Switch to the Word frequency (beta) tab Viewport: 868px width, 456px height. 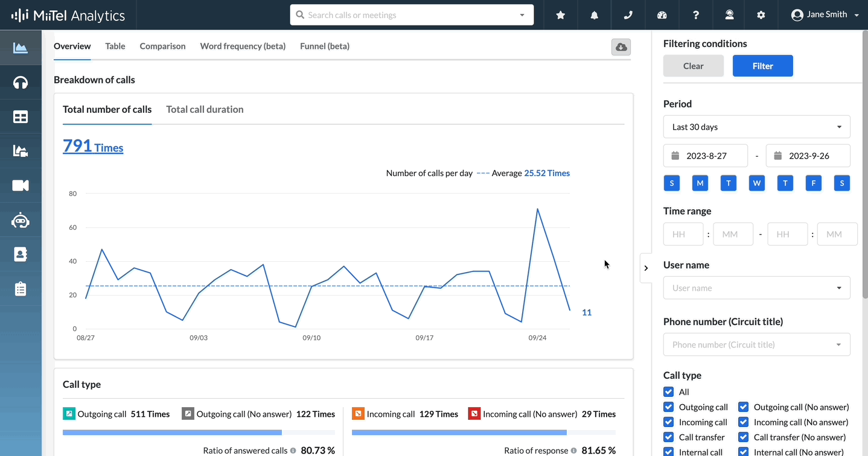[243, 46]
